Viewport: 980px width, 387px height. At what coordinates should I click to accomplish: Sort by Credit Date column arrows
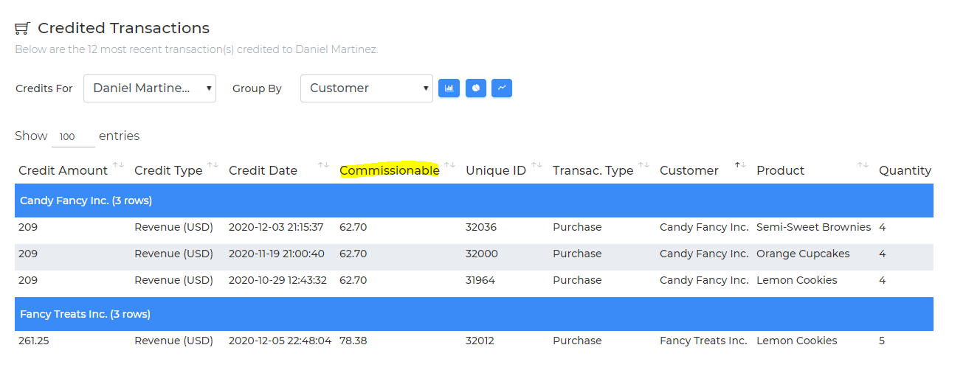(x=323, y=165)
